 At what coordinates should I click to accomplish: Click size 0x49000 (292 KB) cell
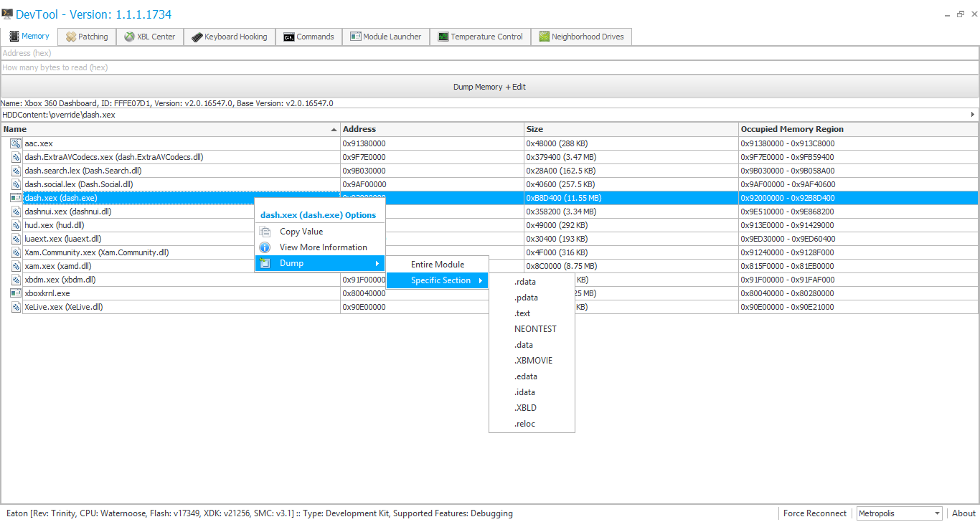[x=631, y=225]
